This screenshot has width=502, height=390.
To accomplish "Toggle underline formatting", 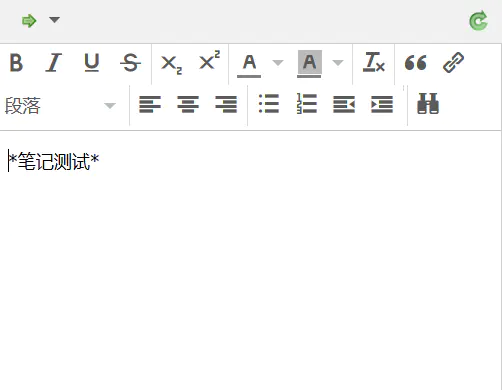I will click(92, 62).
